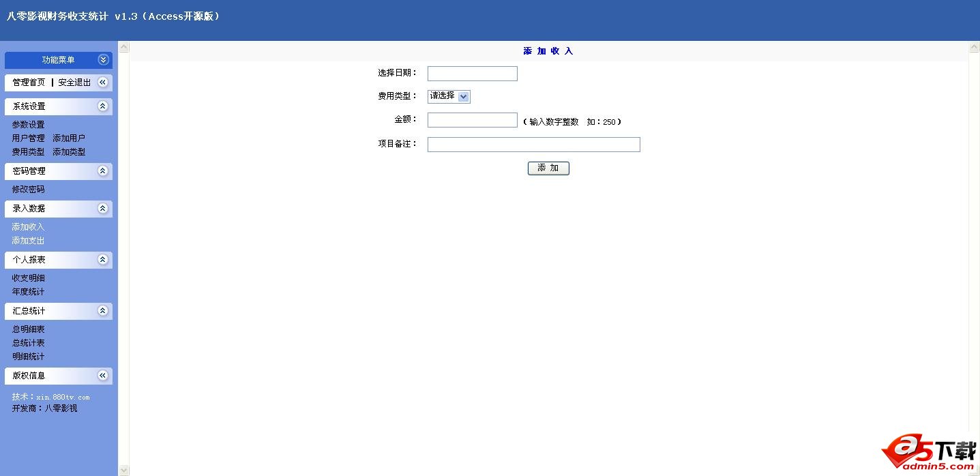
Task: Open 添加用户 page
Action: coord(69,138)
